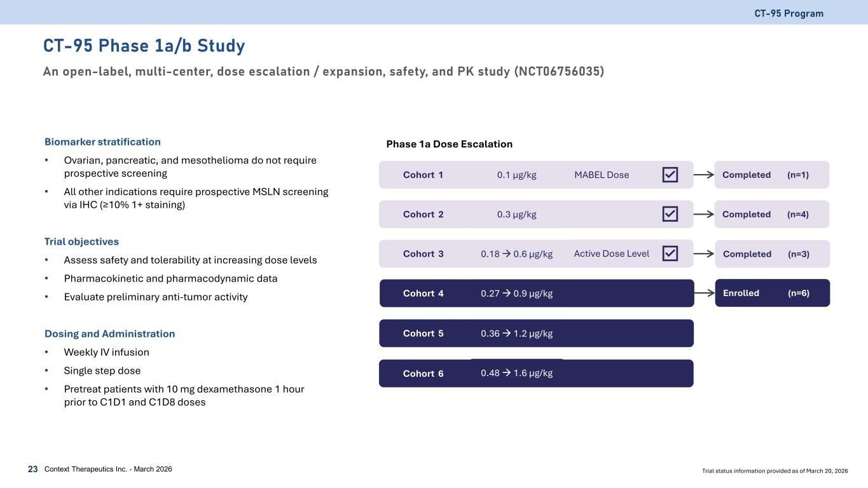
Task: Click the Cohort 4 dose bar
Action: [x=536, y=293]
